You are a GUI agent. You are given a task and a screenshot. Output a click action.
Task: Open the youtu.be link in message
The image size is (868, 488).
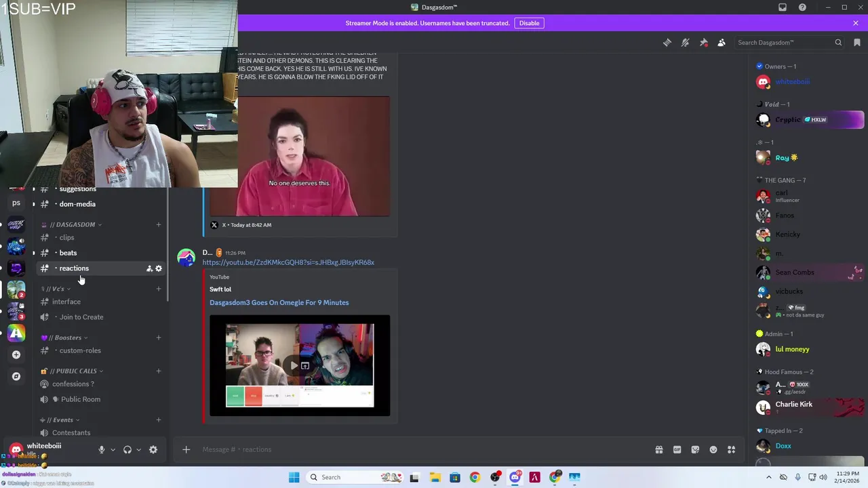pyautogui.click(x=288, y=262)
